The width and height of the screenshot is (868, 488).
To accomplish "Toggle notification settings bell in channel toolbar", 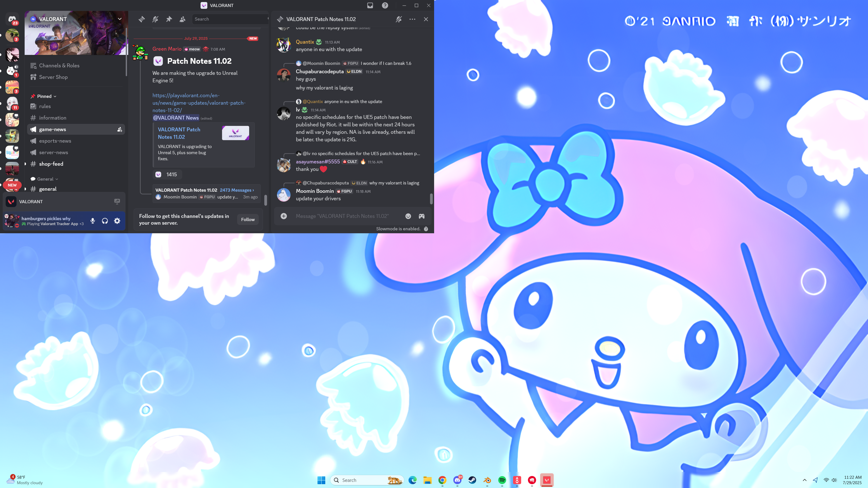I will (x=155, y=19).
